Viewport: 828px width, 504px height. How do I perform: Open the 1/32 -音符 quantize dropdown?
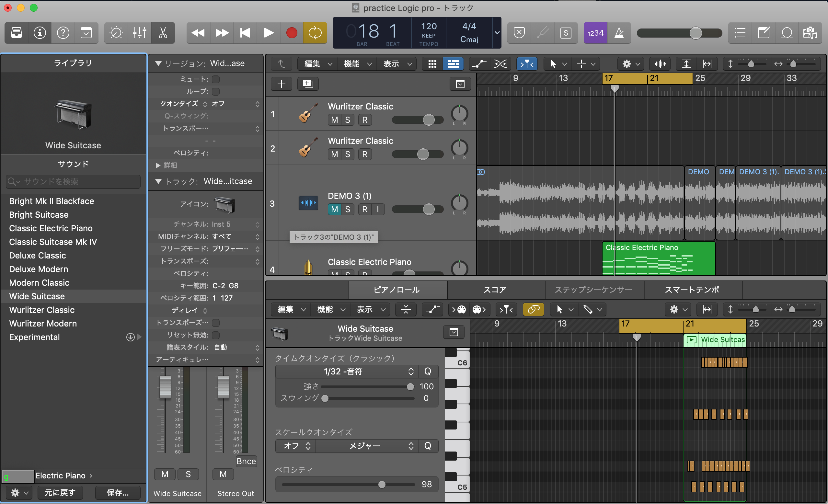point(346,371)
